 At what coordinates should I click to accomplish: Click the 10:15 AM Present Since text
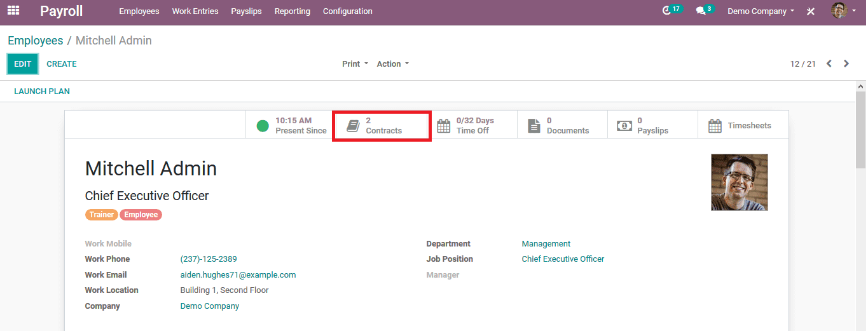(x=301, y=126)
